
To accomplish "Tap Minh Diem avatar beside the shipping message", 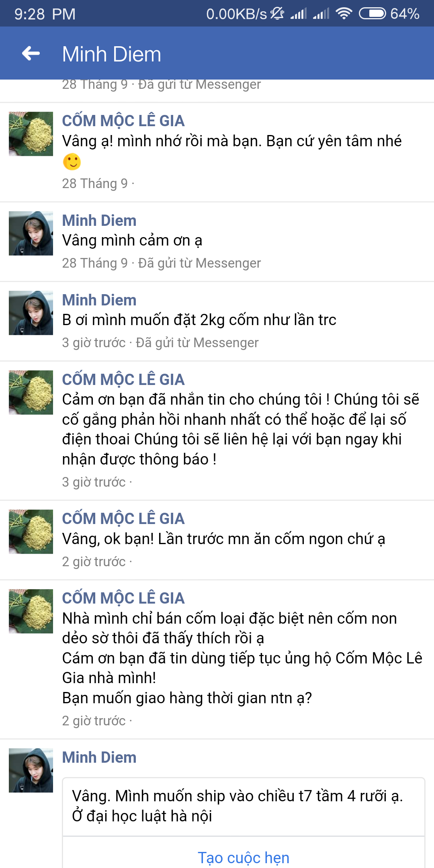I will coord(31,770).
